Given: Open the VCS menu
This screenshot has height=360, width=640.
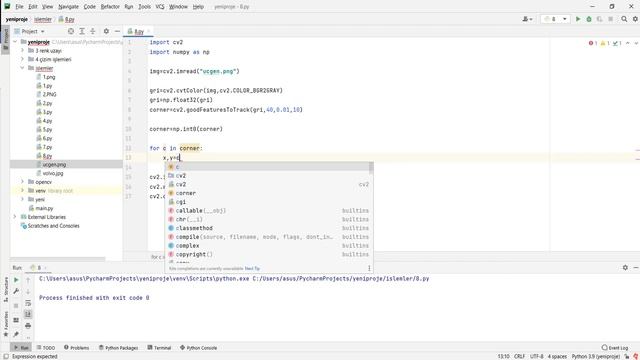Looking at the screenshot, I should coord(160,7).
